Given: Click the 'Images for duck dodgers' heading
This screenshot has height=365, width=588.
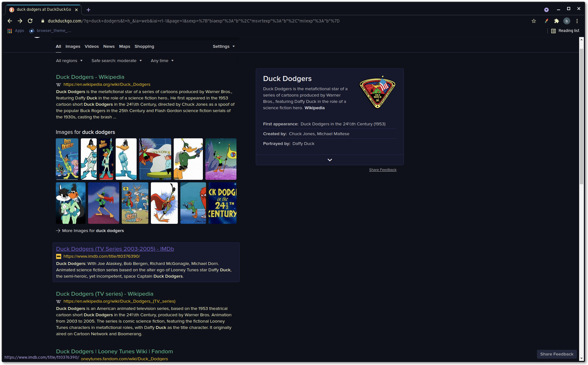Looking at the screenshot, I should [x=85, y=132].
